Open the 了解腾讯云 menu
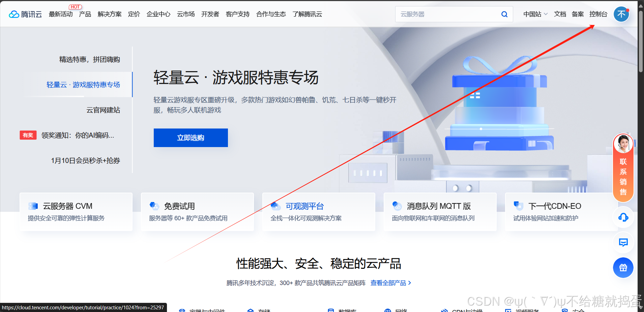The width and height of the screenshot is (644, 312). (x=307, y=14)
